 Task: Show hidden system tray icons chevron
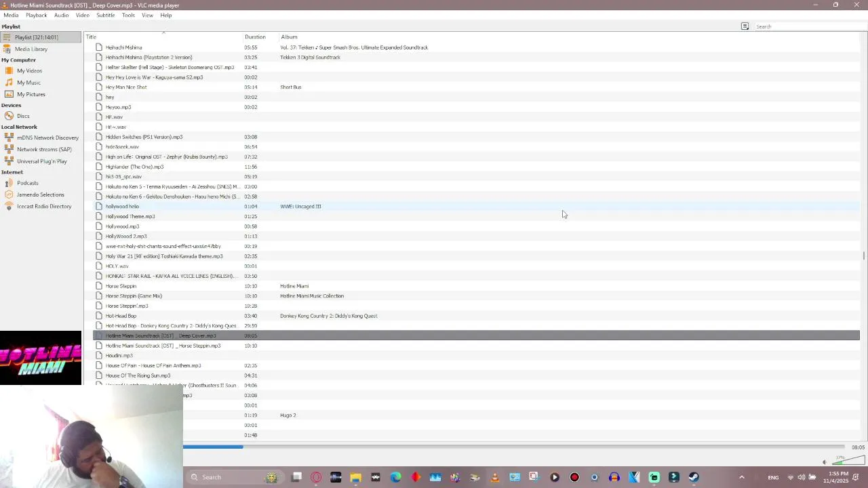(x=741, y=477)
